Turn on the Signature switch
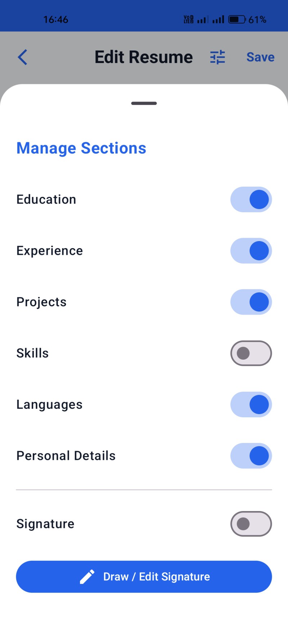This screenshot has width=288, height=644. (251, 524)
